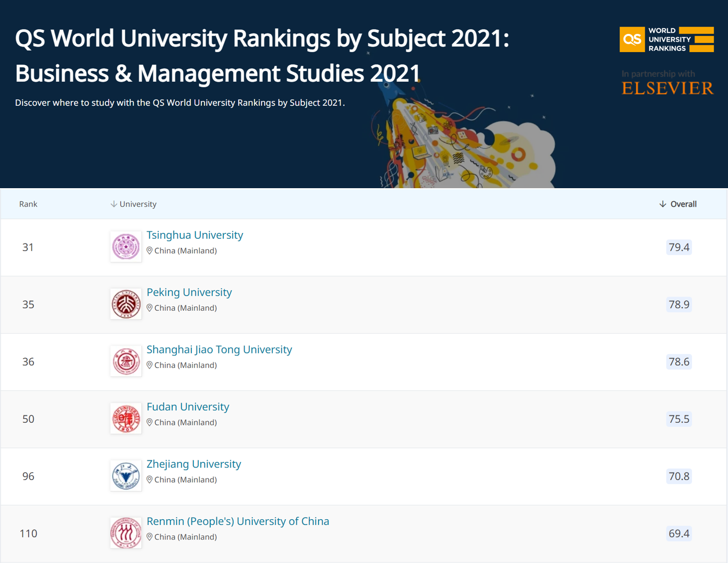Click the 'Discover where to study' subtitle
Screen dimensions: 728x563
coord(180,103)
